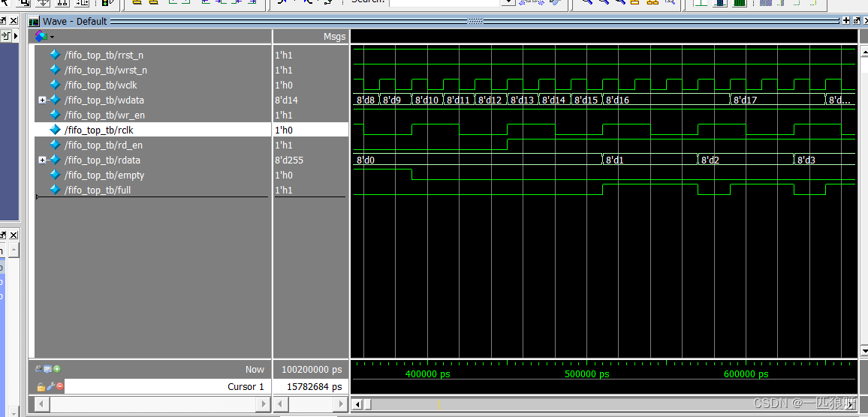Viewport: 868px width, 417px height.
Task: Select the /fifo_top_tb/empty signal name
Action: coord(104,175)
